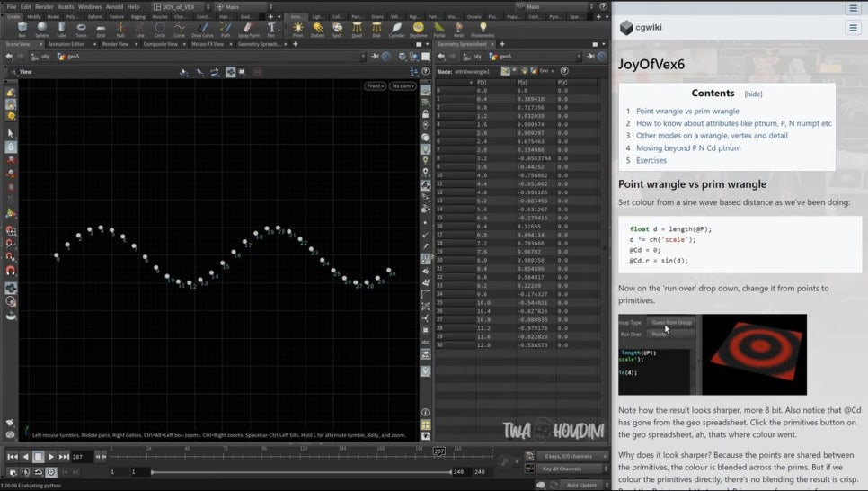Select the Torus shelf tool
Screen dimensions: 868x491
[82, 30]
